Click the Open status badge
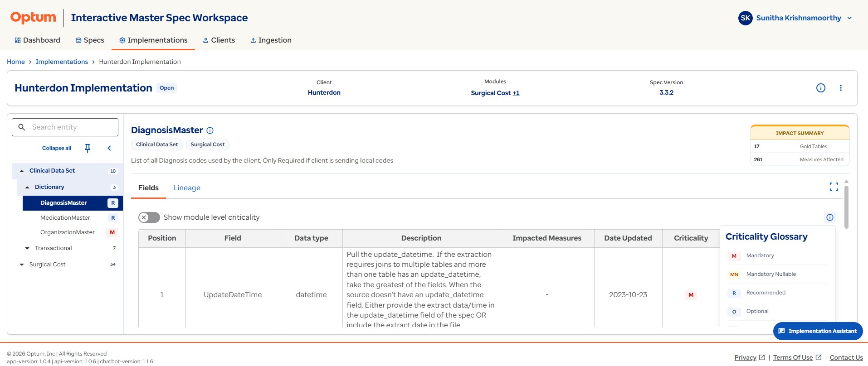Screen dimensions: 868x366 click(x=167, y=88)
